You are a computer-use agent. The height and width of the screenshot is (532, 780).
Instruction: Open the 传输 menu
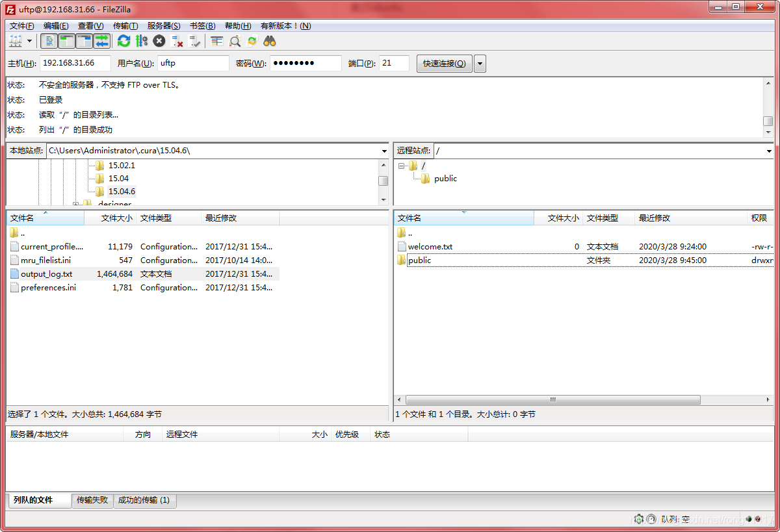125,25
